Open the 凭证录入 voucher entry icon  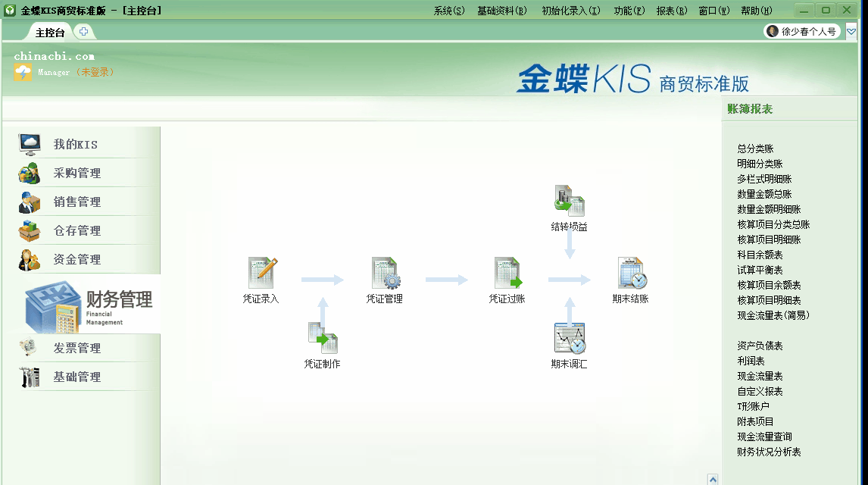coord(261,275)
